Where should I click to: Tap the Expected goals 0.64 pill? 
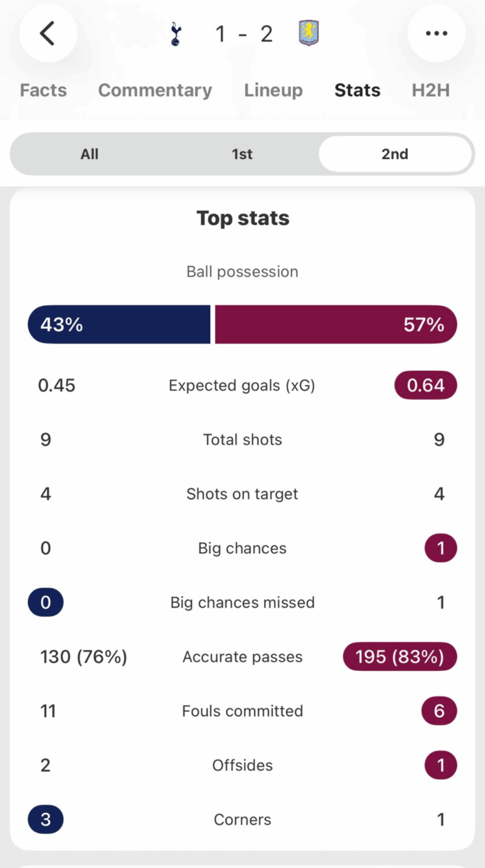click(426, 385)
